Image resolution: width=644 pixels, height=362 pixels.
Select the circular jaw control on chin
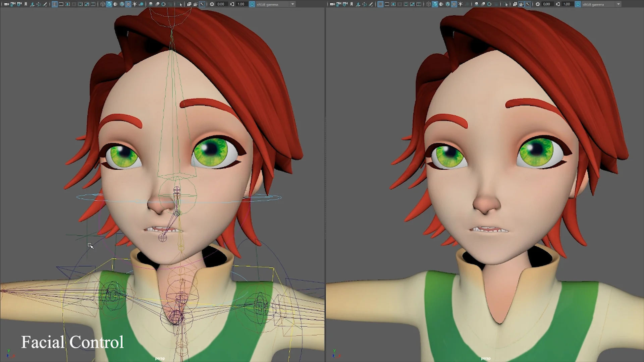pos(162,238)
